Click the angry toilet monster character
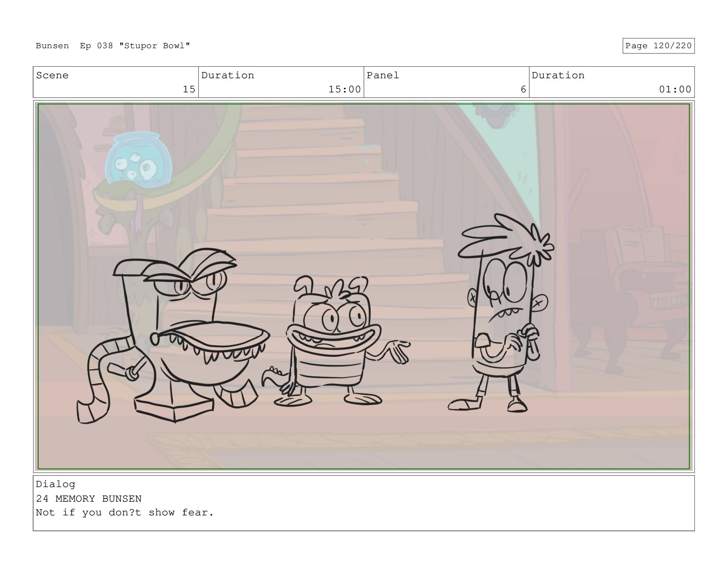The width and height of the screenshot is (728, 564). tap(173, 336)
